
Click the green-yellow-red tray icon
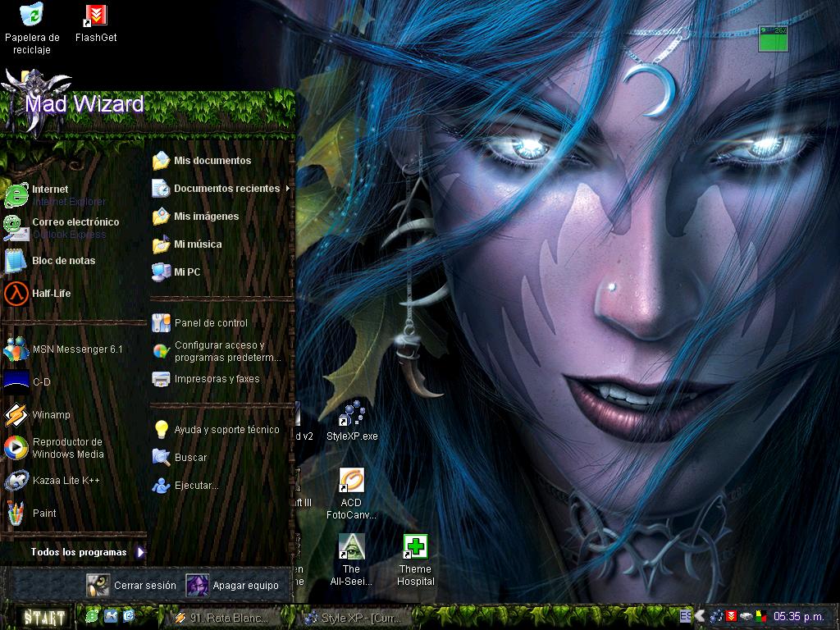pos(760,617)
